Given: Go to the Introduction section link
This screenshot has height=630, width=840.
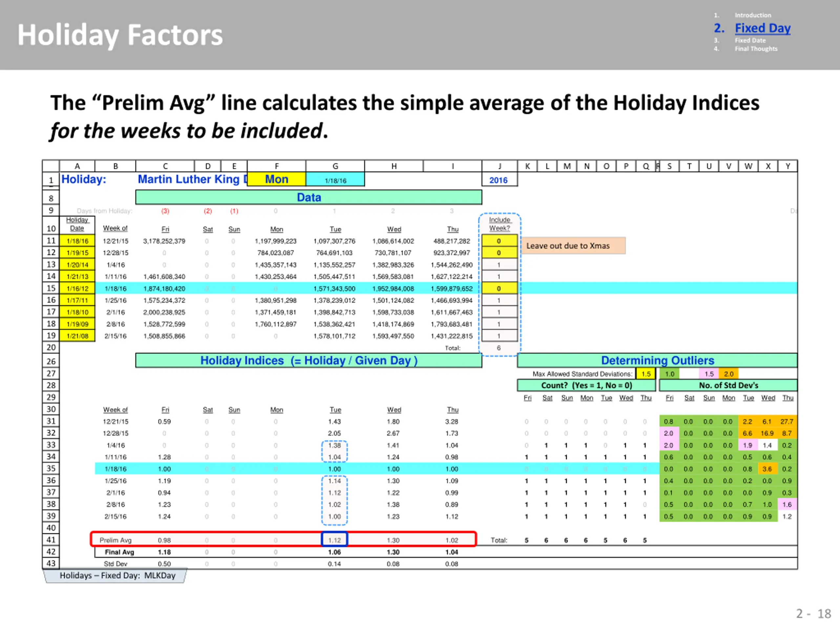Looking at the screenshot, I should [x=753, y=15].
